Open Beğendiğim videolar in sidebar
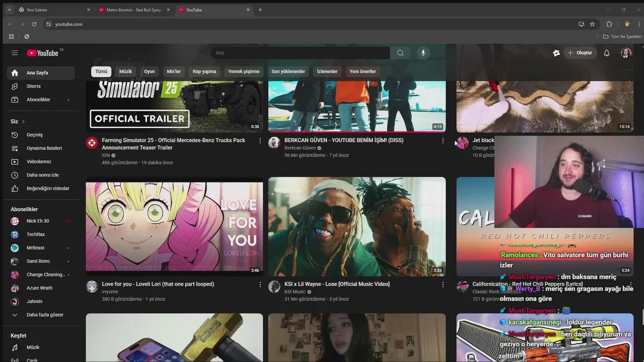Image resolution: width=644 pixels, height=362 pixels. 41,189
